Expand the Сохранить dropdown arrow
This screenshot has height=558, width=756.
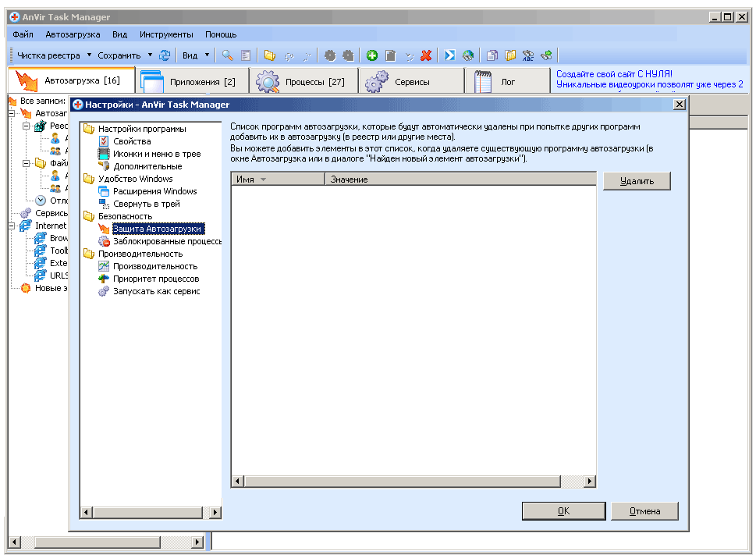pos(150,55)
